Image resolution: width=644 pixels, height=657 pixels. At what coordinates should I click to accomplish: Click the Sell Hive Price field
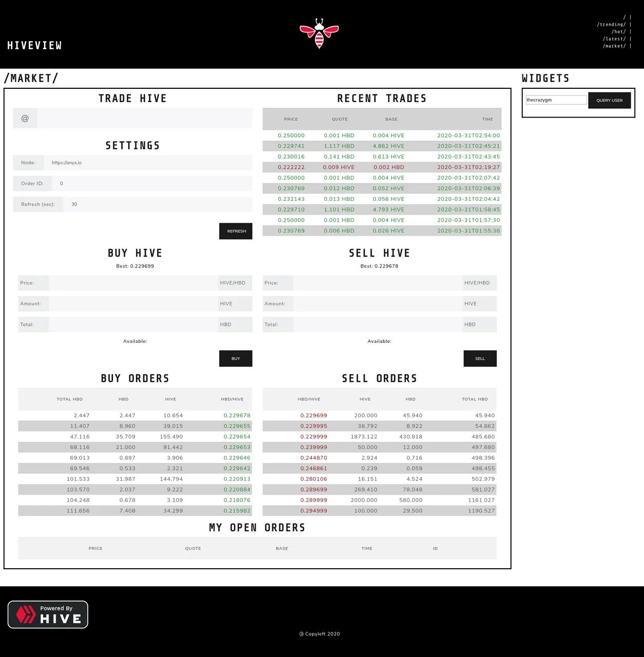[x=378, y=283]
